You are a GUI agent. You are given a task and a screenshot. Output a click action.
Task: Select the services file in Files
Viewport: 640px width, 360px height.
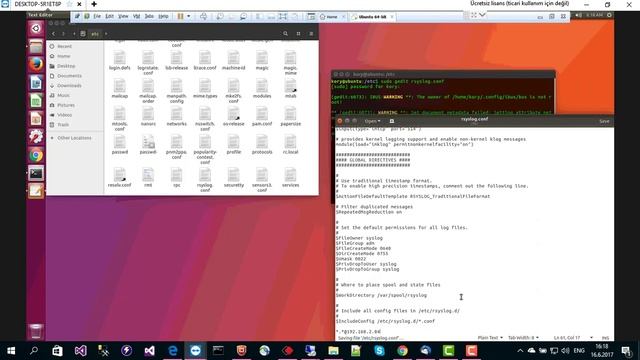[x=290, y=177]
